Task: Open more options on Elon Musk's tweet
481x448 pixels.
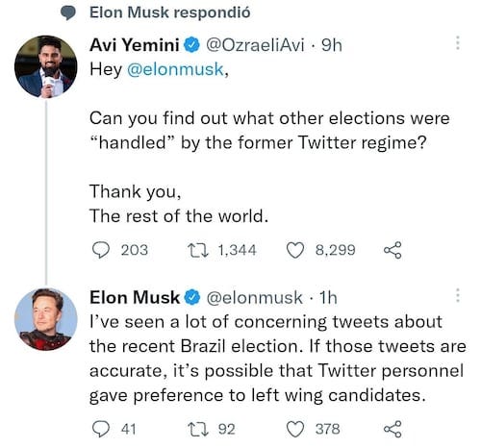Action: point(458,295)
